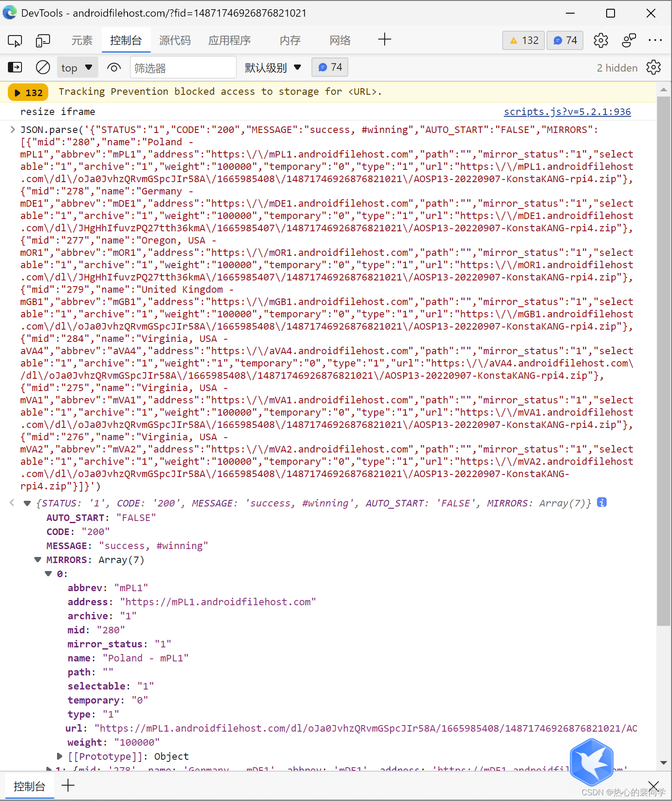This screenshot has width=672, height=801.
Task: Add a drawer tab with plus icon
Action: [x=68, y=785]
